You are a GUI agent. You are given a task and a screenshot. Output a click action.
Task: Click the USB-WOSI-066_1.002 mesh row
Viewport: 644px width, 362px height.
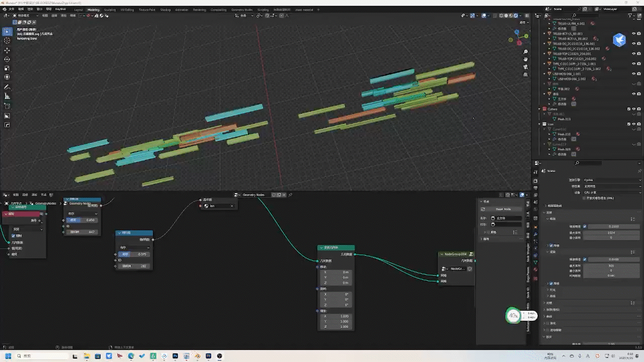(572, 79)
